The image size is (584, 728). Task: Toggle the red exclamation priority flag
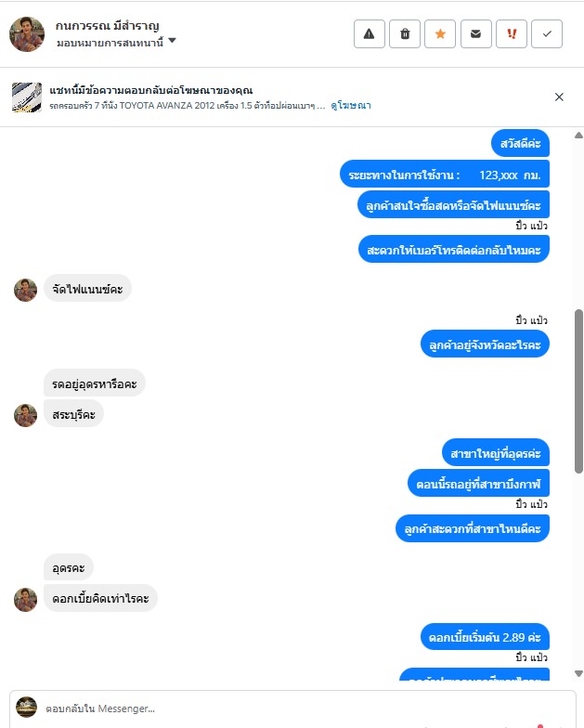[512, 33]
